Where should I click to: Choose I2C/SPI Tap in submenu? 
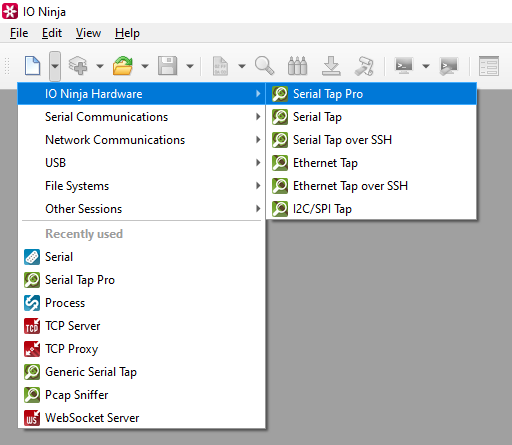[371, 209]
